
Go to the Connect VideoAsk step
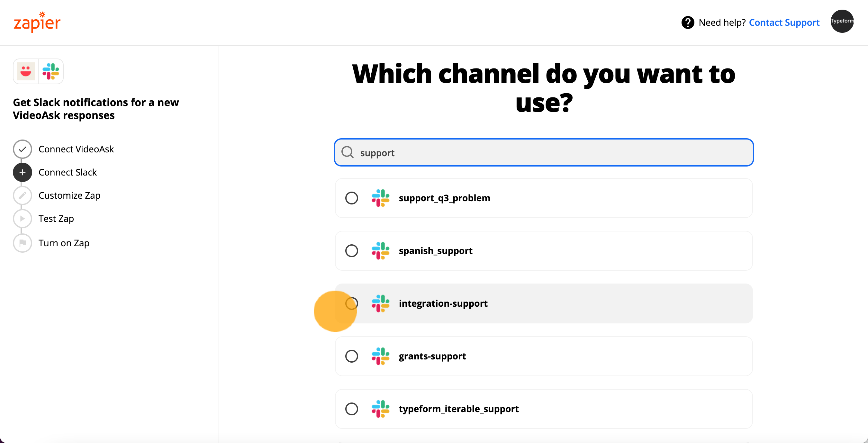[76, 149]
